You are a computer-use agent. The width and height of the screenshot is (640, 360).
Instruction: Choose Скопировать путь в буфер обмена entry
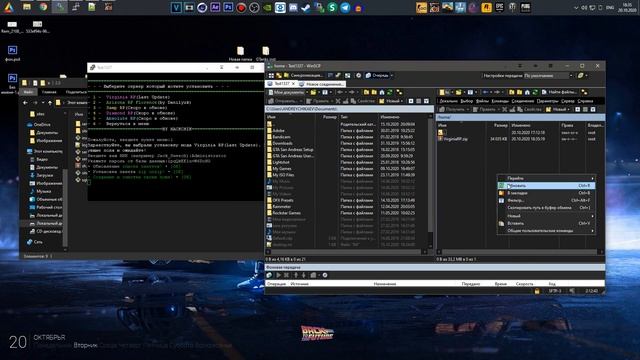tap(546, 208)
